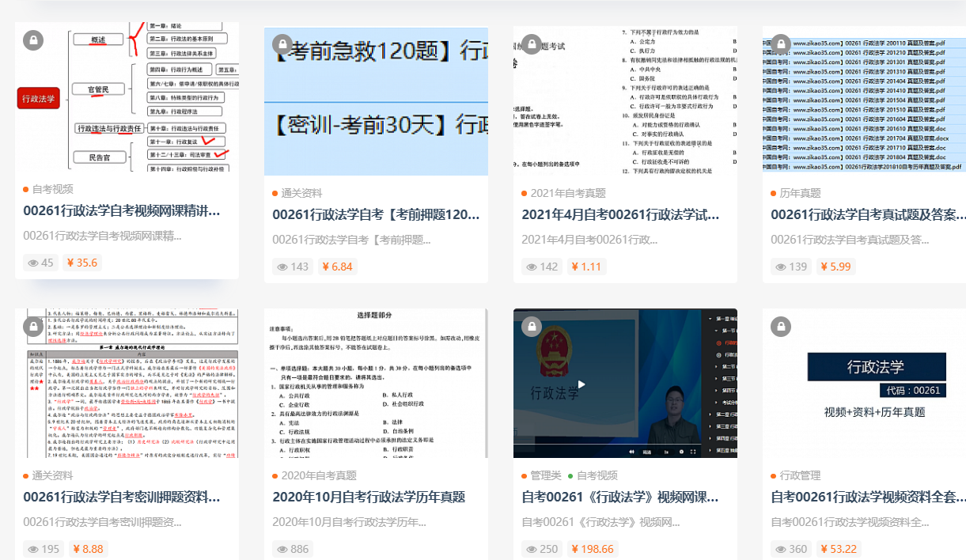Click eye icon beside view count 143

point(282,267)
